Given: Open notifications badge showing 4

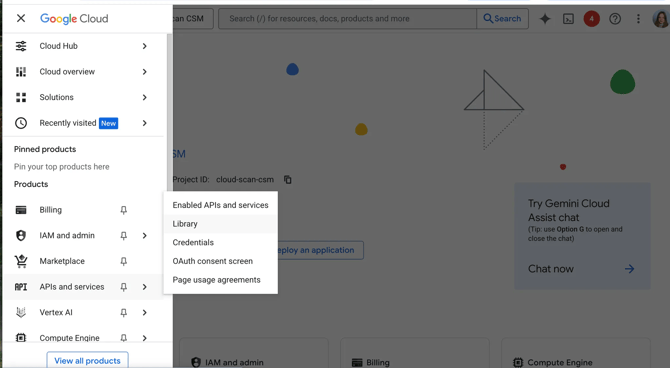Looking at the screenshot, I should click(591, 19).
